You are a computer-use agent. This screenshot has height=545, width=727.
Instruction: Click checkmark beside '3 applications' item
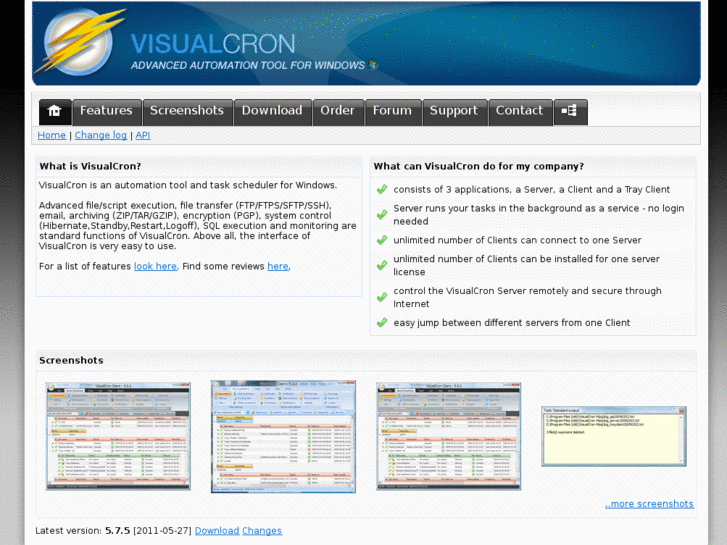click(x=382, y=189)
